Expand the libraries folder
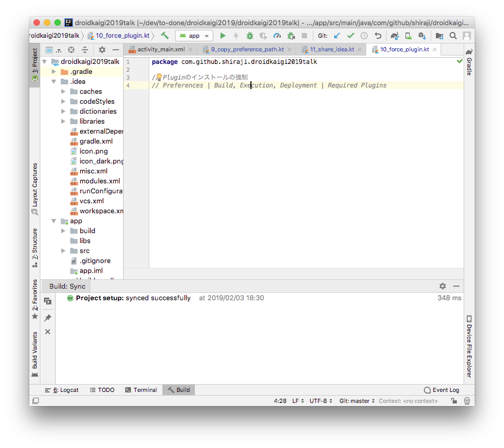Screen dimensions: 504x448 [x=63, y=122]
